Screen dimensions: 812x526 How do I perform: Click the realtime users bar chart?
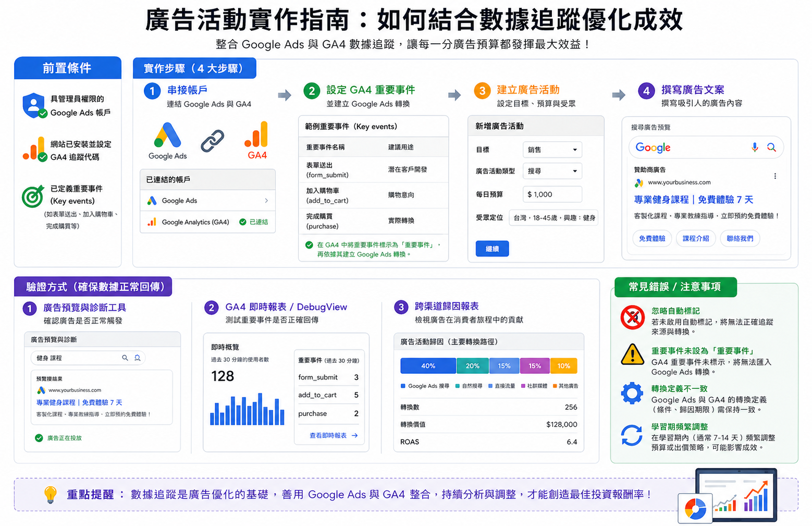tap(248, 409)
